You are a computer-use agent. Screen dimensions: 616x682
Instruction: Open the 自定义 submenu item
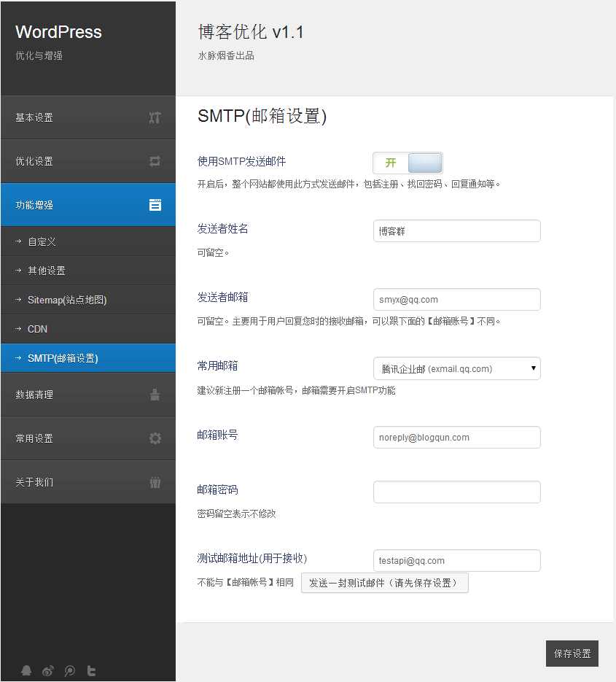[42, 241]
